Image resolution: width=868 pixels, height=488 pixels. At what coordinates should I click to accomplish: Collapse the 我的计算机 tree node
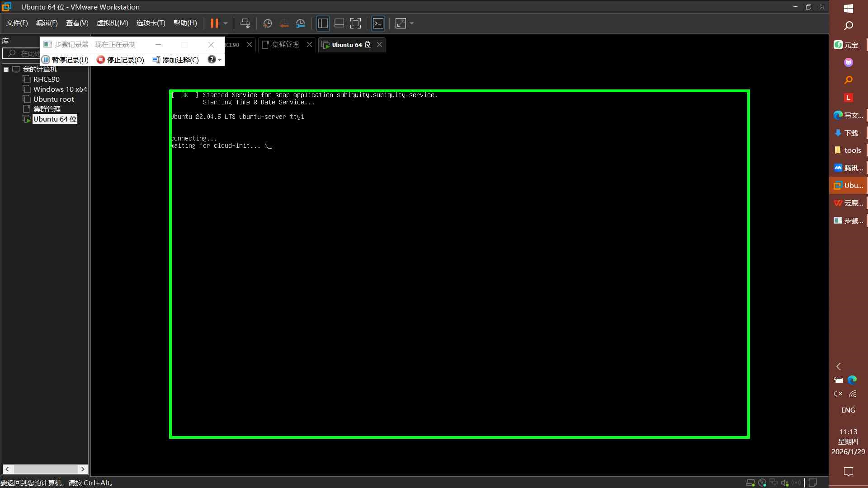6,70
